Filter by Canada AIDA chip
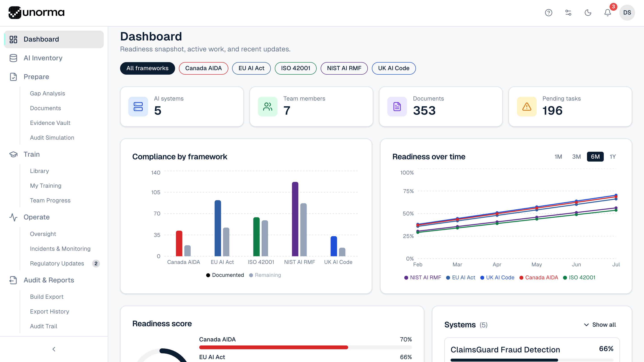 203,68
